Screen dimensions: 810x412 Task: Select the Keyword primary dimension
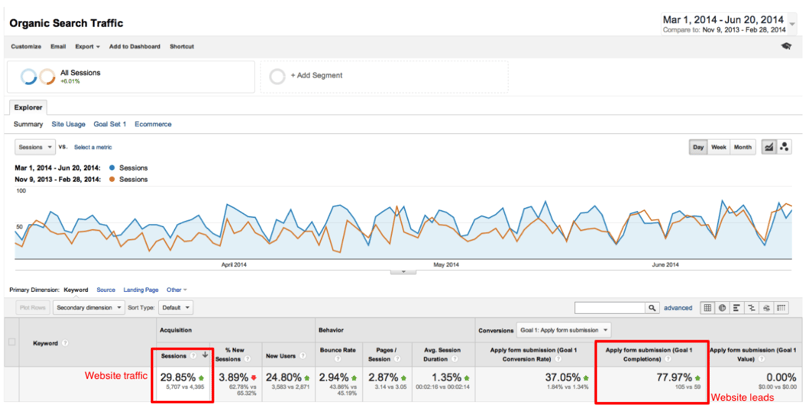[x=76, y=290]
